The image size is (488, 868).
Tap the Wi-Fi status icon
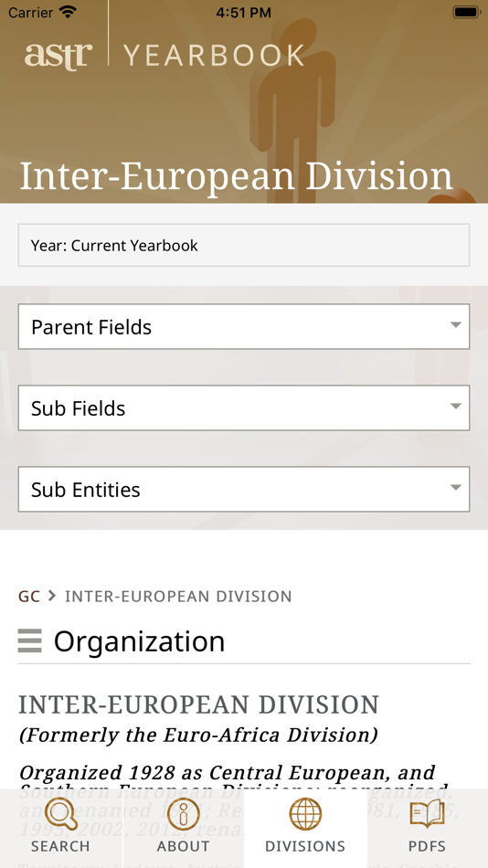69,12
